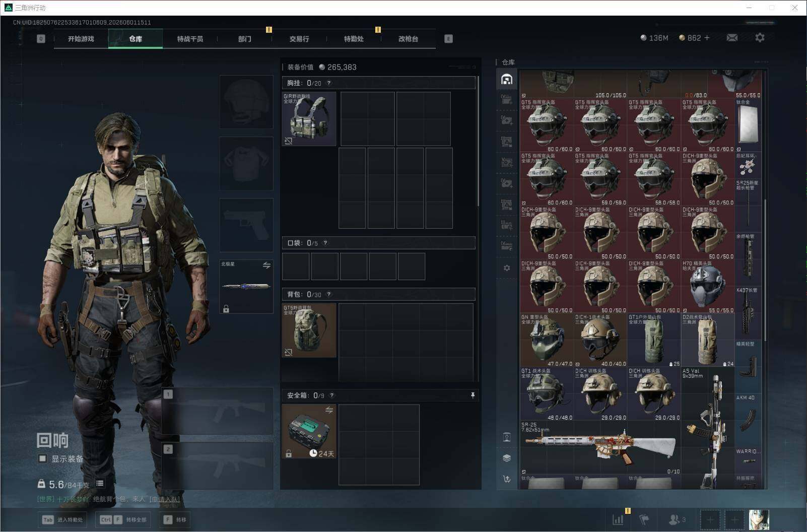Open the settings gear in the top bar
This screenshot has width=807, height=532.
[760, 38]
